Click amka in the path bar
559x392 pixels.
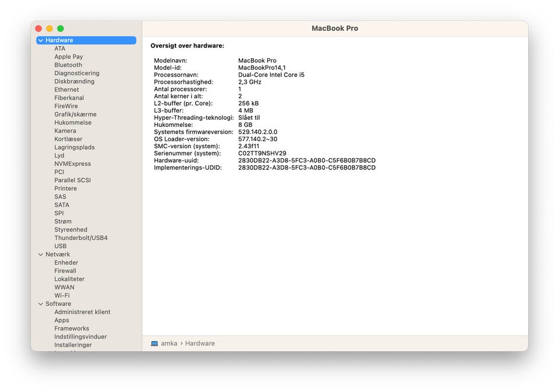[169, 344]
